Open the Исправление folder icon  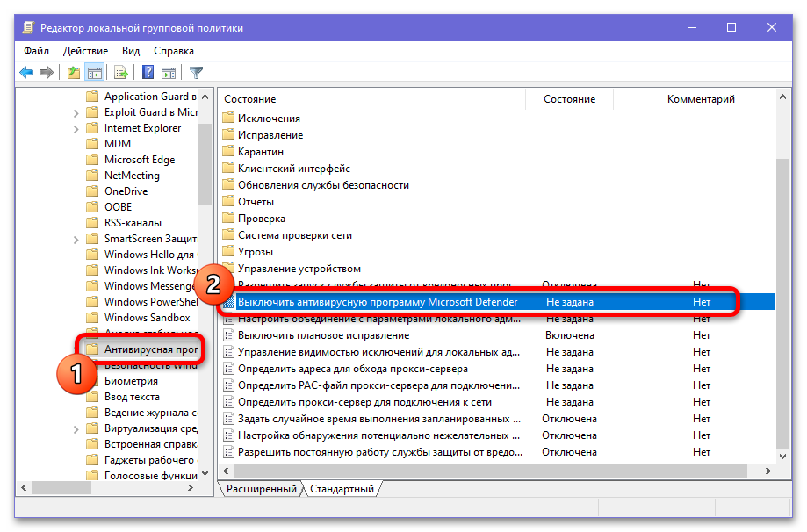[x=228, y=135]
